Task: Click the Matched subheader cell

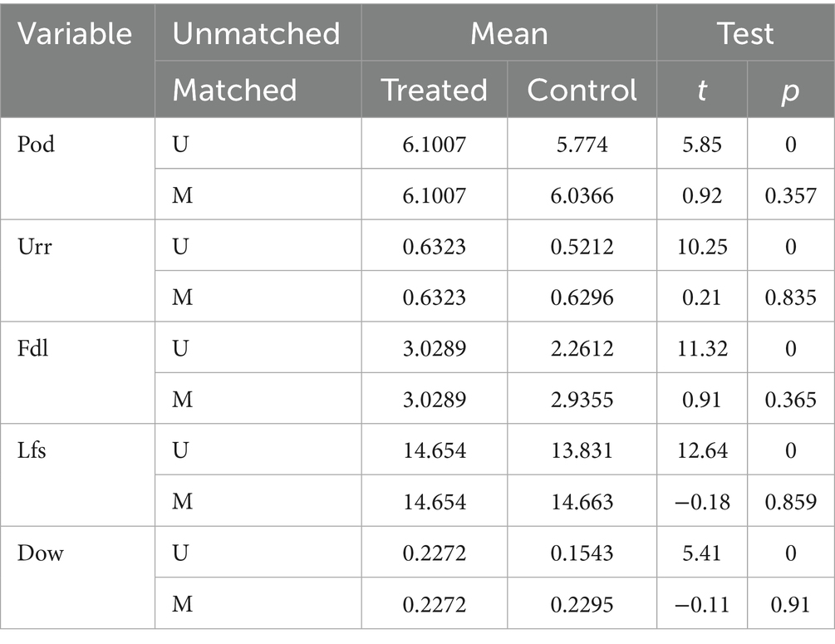Action: (234, 90)
